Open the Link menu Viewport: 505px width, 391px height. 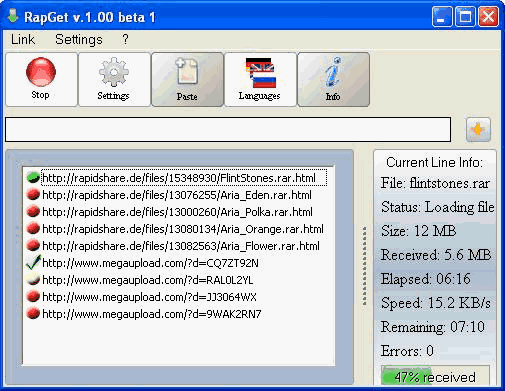[x=23, y=39]
